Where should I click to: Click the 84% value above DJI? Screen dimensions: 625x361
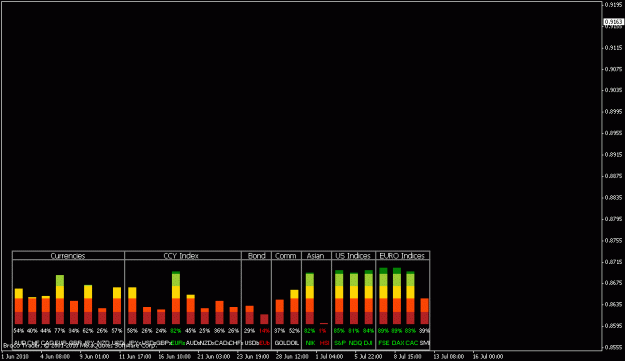point(368,331)
